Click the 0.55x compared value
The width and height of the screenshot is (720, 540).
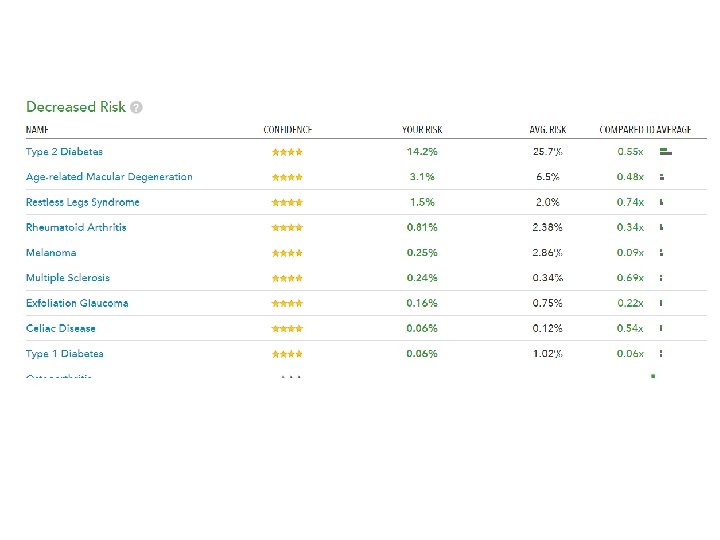pos(630,152)
